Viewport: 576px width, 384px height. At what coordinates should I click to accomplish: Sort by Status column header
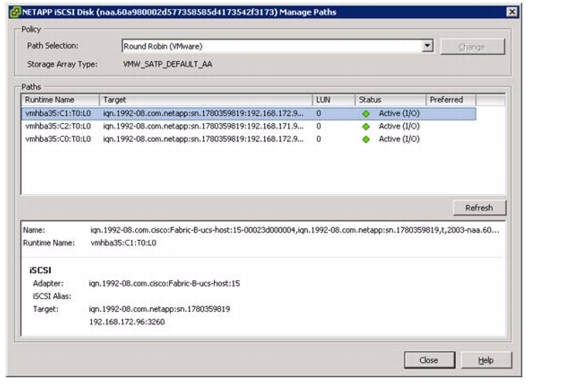pyautogui.click(x=390, y=100)
